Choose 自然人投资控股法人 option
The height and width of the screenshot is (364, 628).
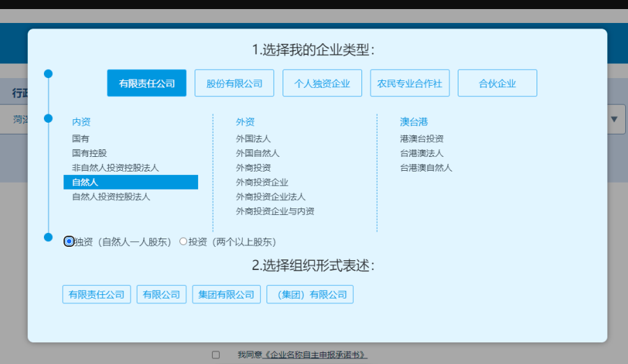point(111,197)
